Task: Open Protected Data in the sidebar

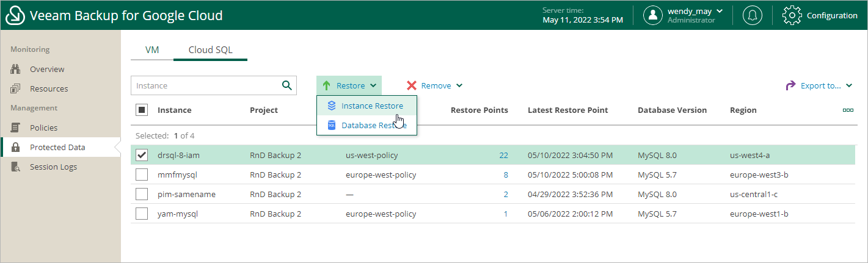Action: 57,147
